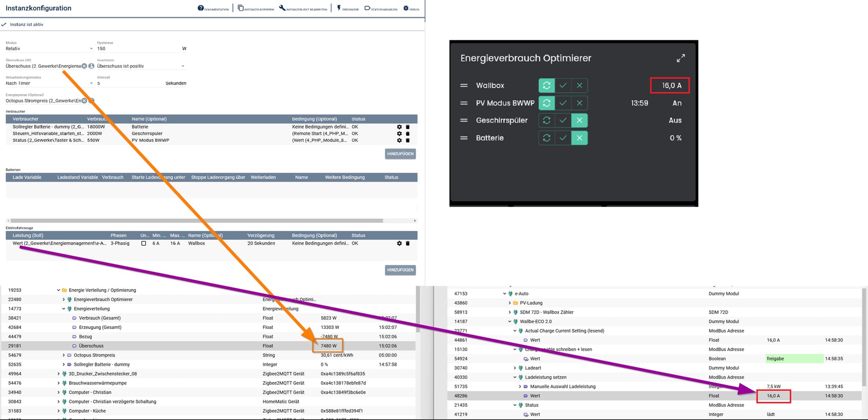
Task: Click drag handle icon beside Geschirrspüler
Action: click(464, 120)
